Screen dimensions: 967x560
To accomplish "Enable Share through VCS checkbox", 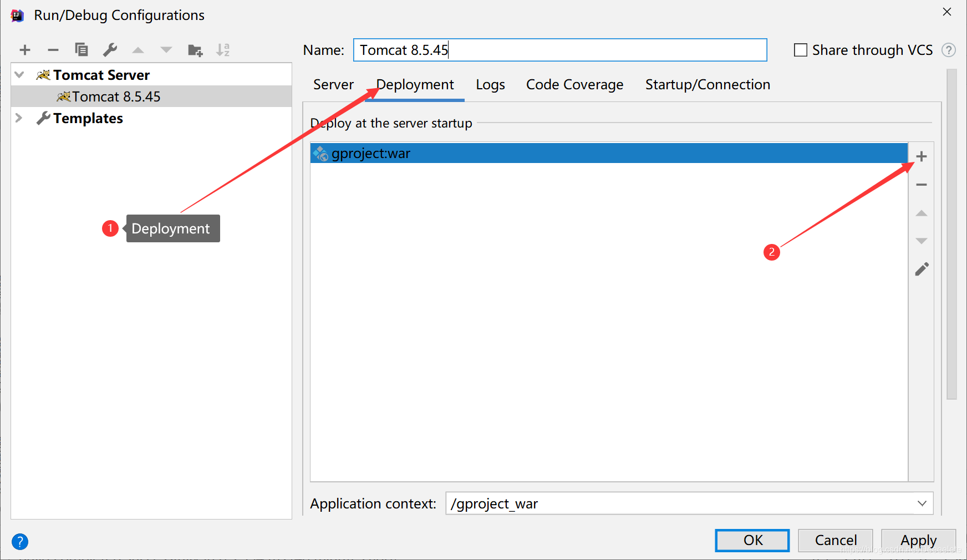I will point(801,50).
